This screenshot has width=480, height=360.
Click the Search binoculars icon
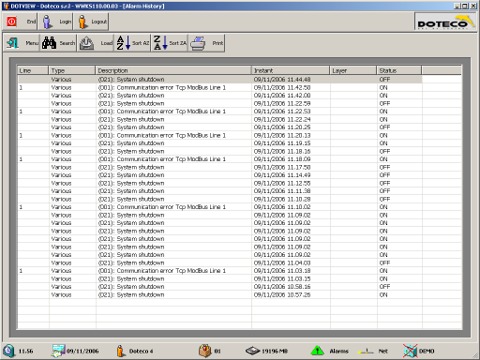[49, 43]
